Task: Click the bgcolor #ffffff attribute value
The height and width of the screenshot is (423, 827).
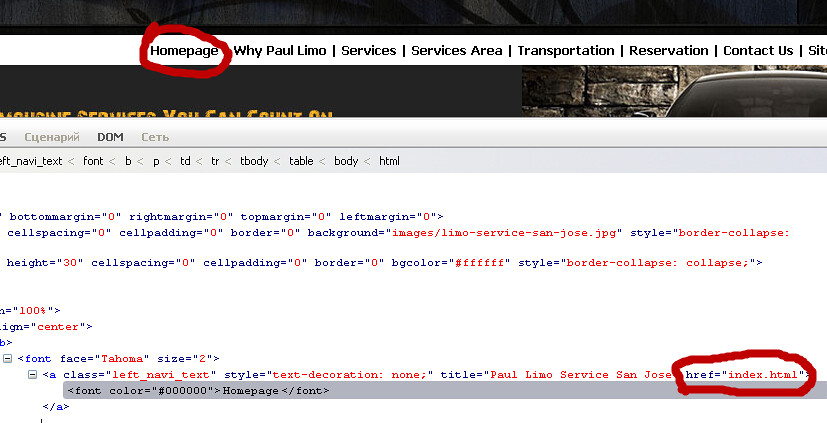Action: tap(479, 263)
